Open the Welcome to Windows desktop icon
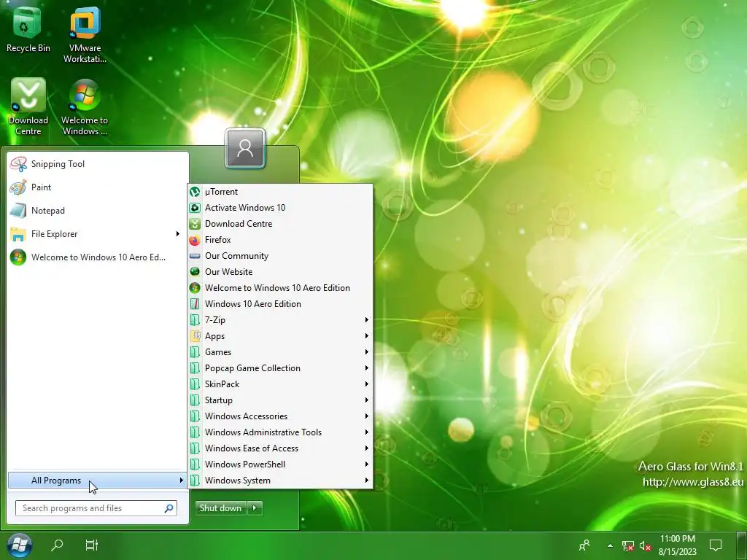The width and height of the screenshot is (747, 560). coord(85,106)
